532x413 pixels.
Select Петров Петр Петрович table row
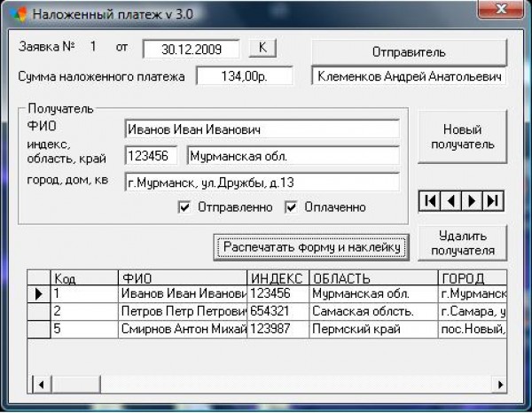pyautogui.click(x=183, y=311)
